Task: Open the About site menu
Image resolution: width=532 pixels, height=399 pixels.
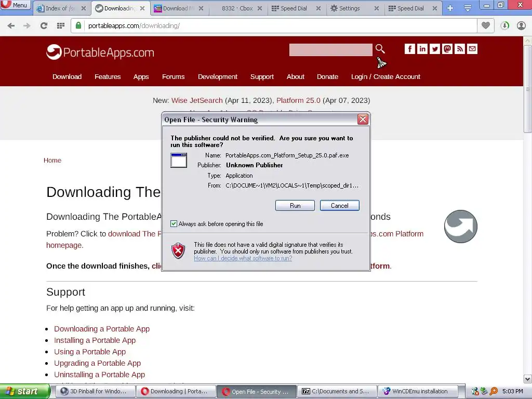Action: [295, 77]
